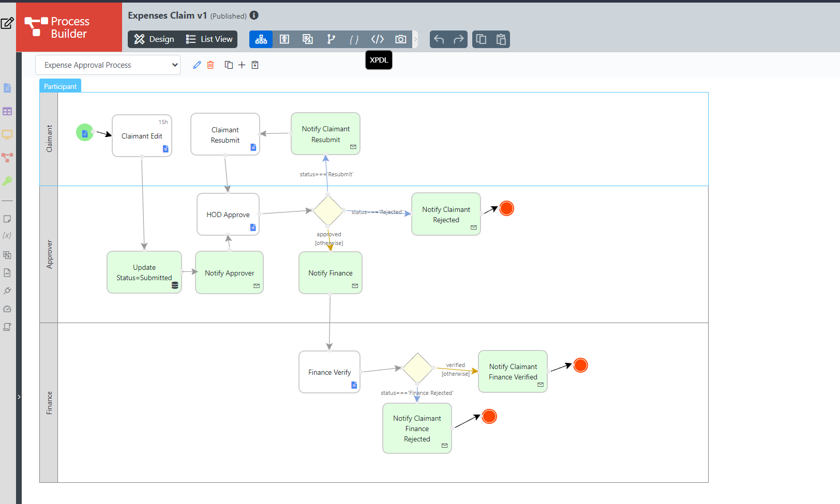Expand the toolbar overflow chevron
Image resolution: width=840 pixels, height=504 pixels.
pos(415,39)
